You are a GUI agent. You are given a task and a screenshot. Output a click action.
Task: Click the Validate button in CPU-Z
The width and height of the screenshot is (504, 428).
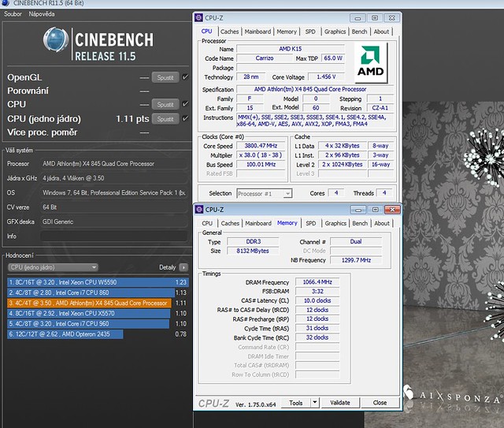pyautogui.click(x=340, y=403)
